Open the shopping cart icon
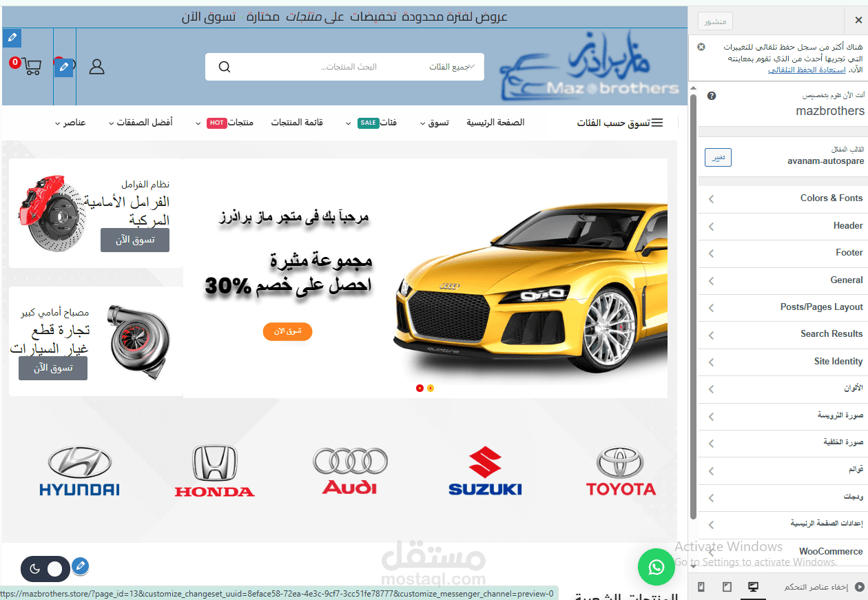Screen dimensions: 868x600 [31, 66]
